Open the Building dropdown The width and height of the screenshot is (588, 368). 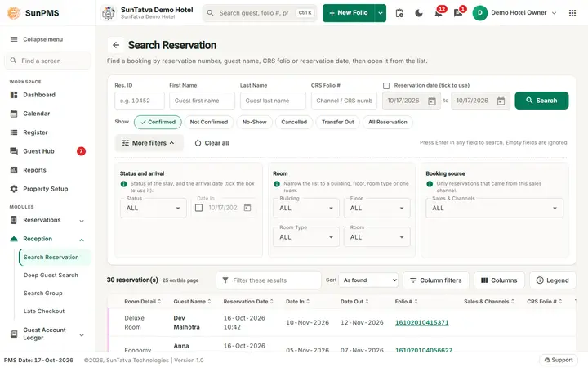[x=306, y=208]
